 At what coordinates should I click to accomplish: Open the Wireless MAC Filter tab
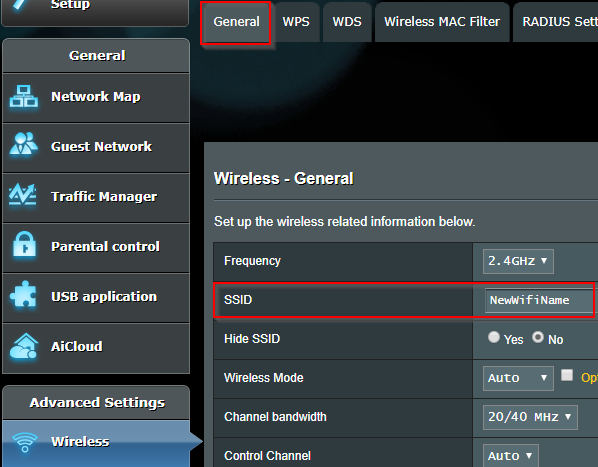pos(442,22)
